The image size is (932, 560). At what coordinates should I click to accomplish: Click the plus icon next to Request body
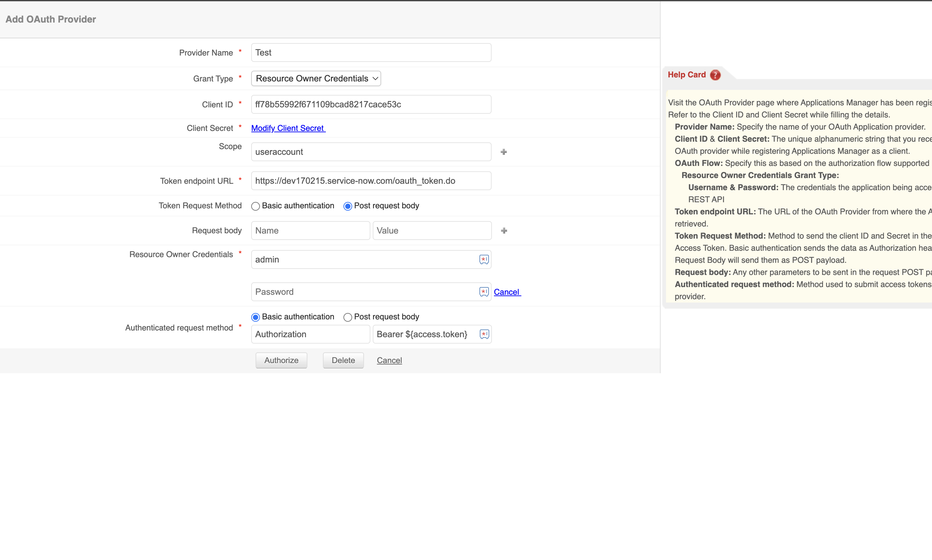504,231
